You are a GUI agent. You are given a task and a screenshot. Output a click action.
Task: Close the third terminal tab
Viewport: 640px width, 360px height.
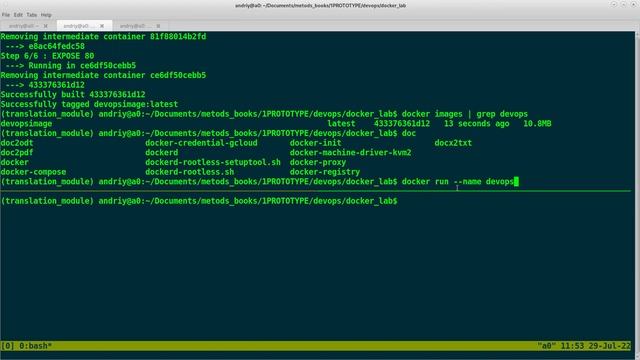(x=158, y=26)
